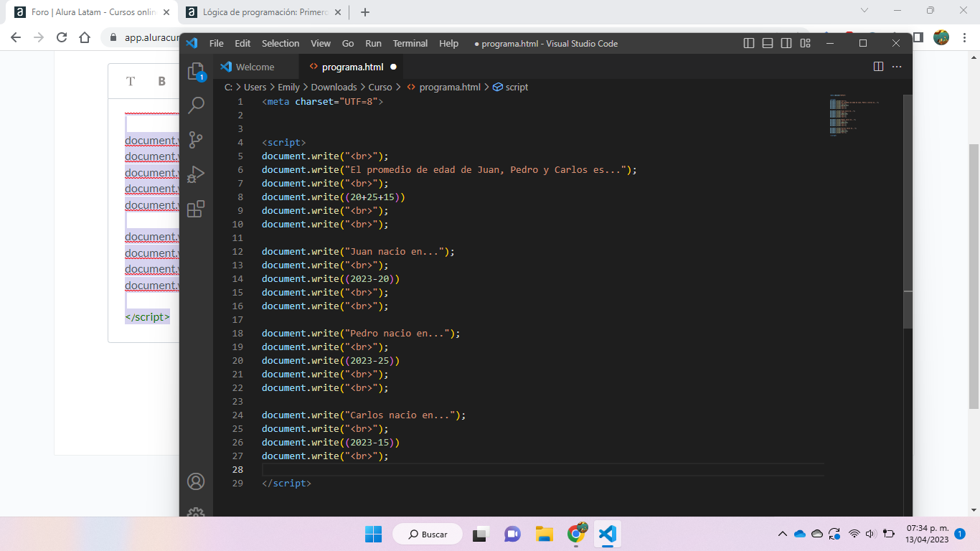Click the VS Code editor vertical scrollbar
The image size is (980, 551).
[x=908, y=212]
